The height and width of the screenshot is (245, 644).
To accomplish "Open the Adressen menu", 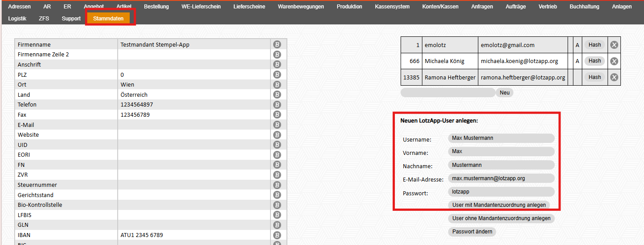I will [x=20, y=7].
